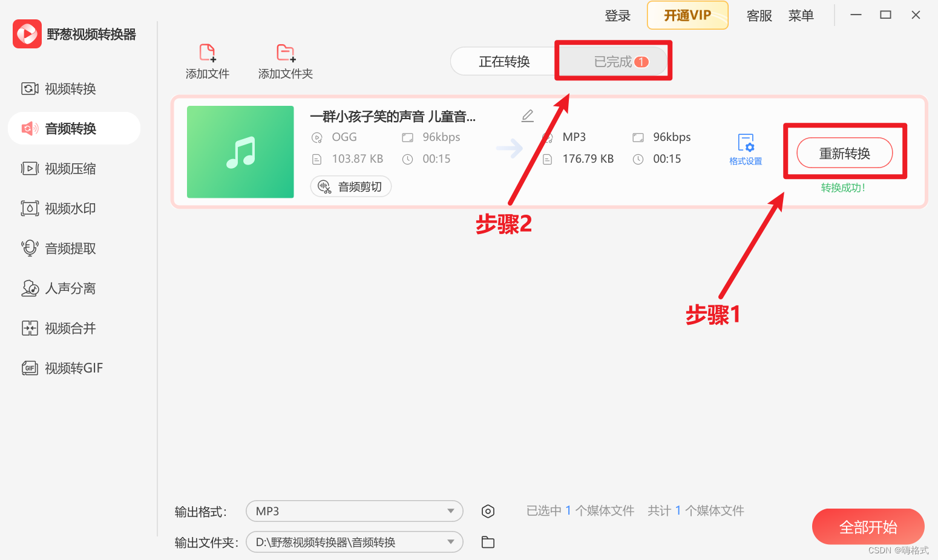Viewport: 938px width, 560px height.
Task: Expand the 输出文件夹 path dropdown
Action: (355, 542)
